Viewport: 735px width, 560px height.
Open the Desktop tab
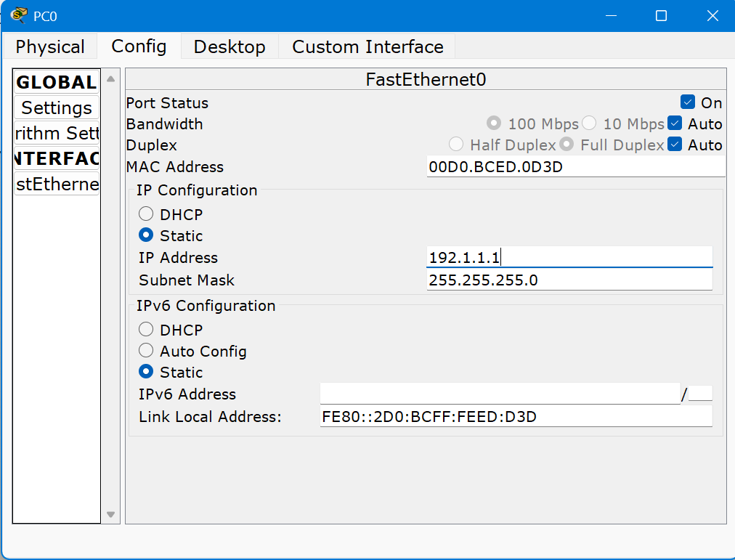pyautogui.click(x=230, y=47)
